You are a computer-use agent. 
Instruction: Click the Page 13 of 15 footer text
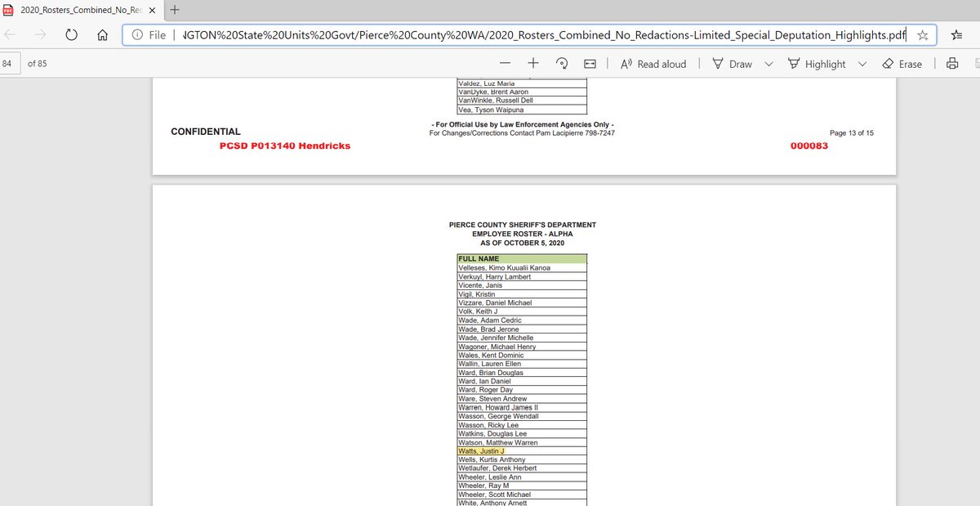[x=852, y=132]
